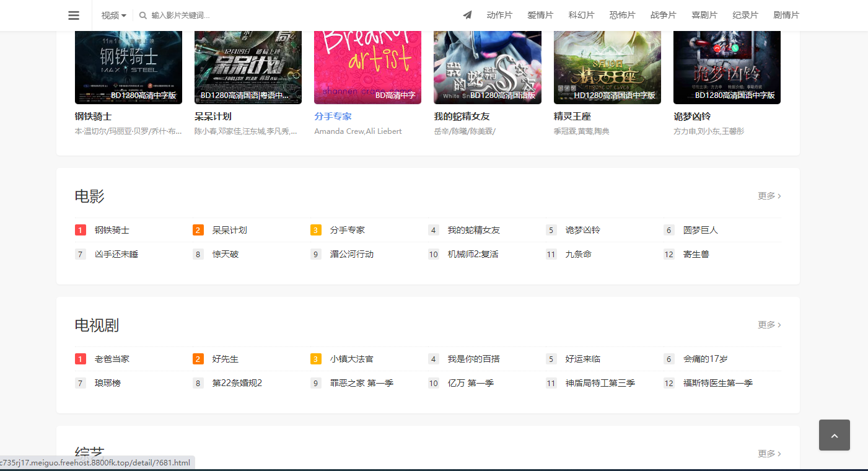Click 更多 in the 电影 section

pyautogui.click(x=769, y=196)
